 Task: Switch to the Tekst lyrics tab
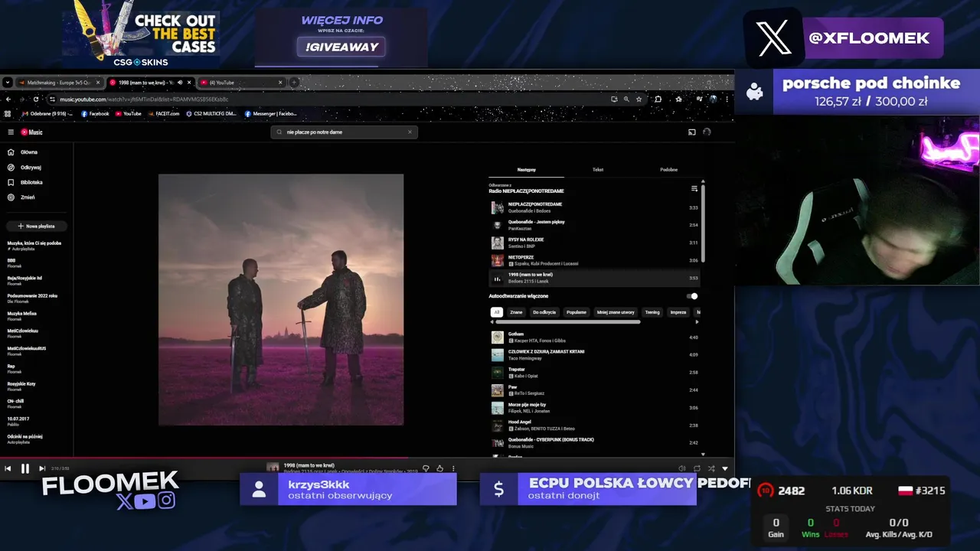[598, 170]
